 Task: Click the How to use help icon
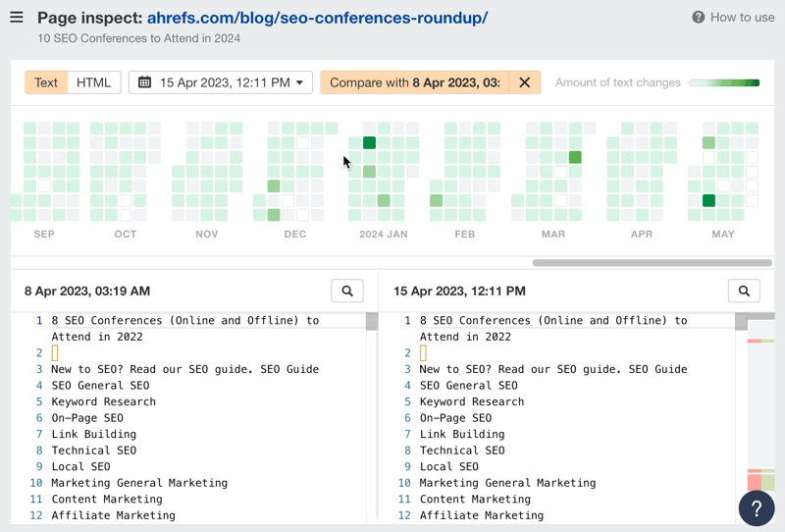tap(698, 17)
